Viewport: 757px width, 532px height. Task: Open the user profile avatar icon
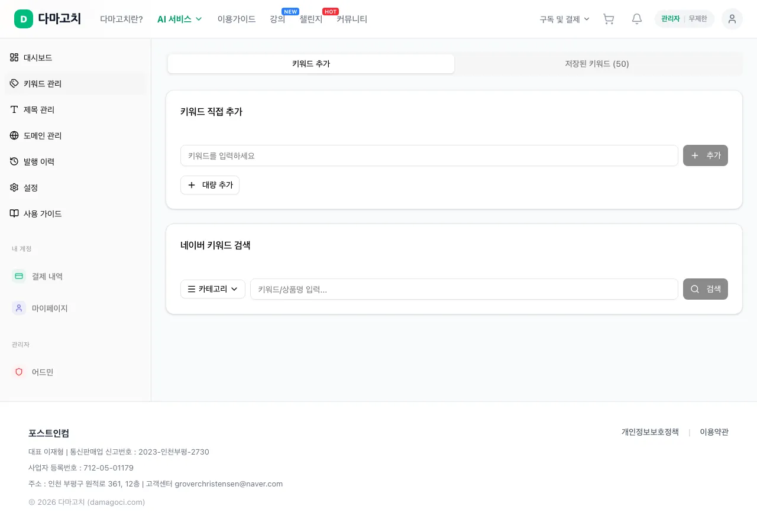point(732,19)
